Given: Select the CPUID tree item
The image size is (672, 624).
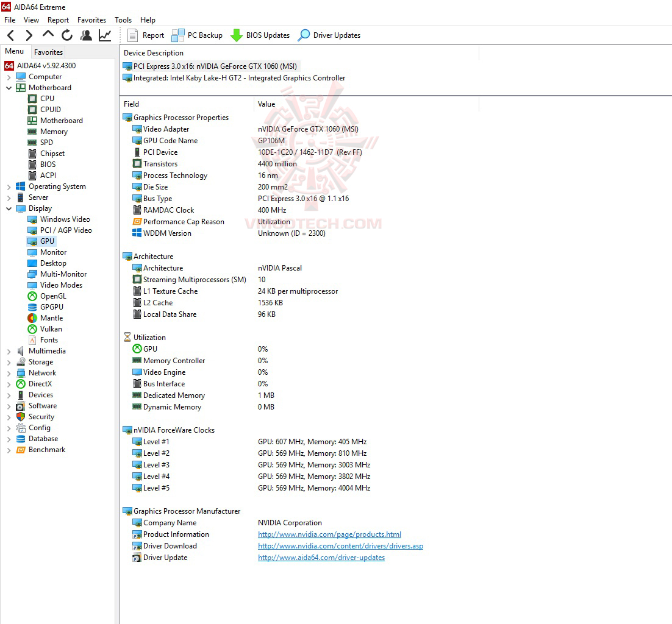Looking at the screenshot, I should point(45,110).
